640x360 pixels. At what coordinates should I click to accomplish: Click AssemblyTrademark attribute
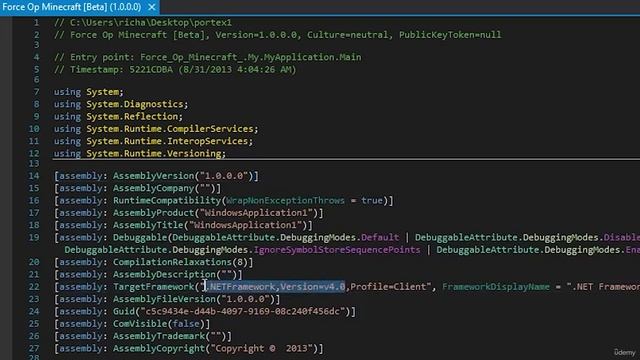coord(159,336)
